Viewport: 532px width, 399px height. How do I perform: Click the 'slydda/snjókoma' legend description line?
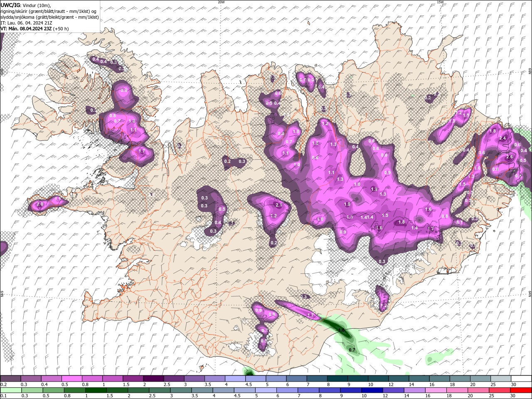tap(49, 17)
